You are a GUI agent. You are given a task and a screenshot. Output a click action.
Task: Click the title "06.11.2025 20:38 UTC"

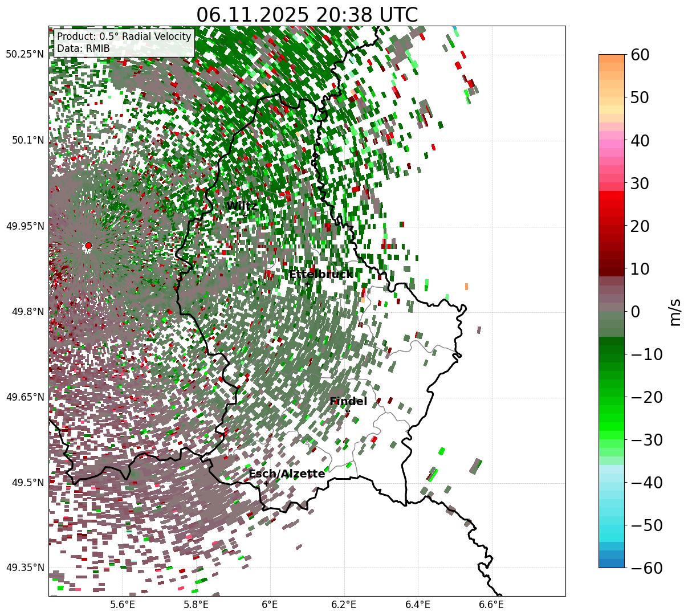click(307, 15)
